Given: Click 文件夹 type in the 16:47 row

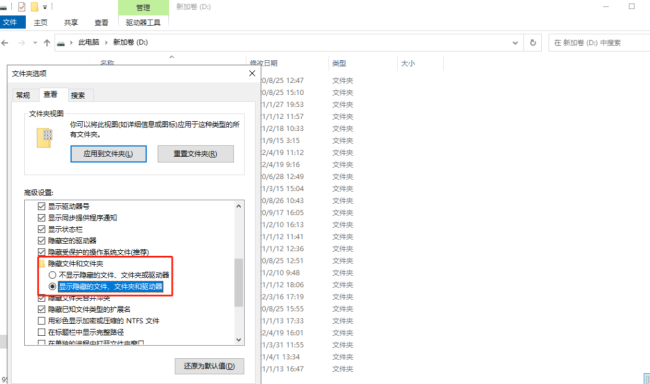Looking at the screenshot, I should 342,369.
